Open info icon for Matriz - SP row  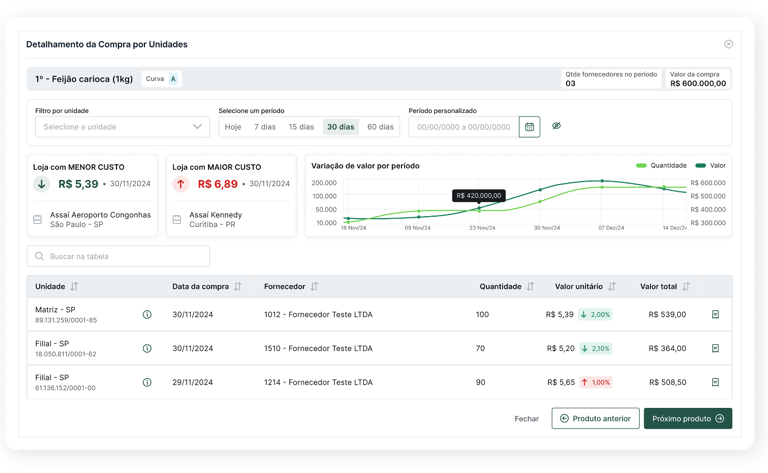[x=147, y=314]
